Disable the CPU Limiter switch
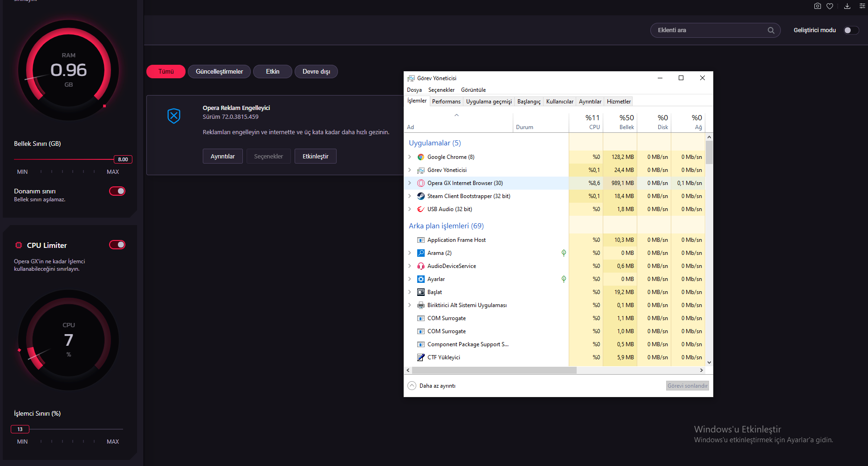Screen dimensions: 868x466 [117, 245]
